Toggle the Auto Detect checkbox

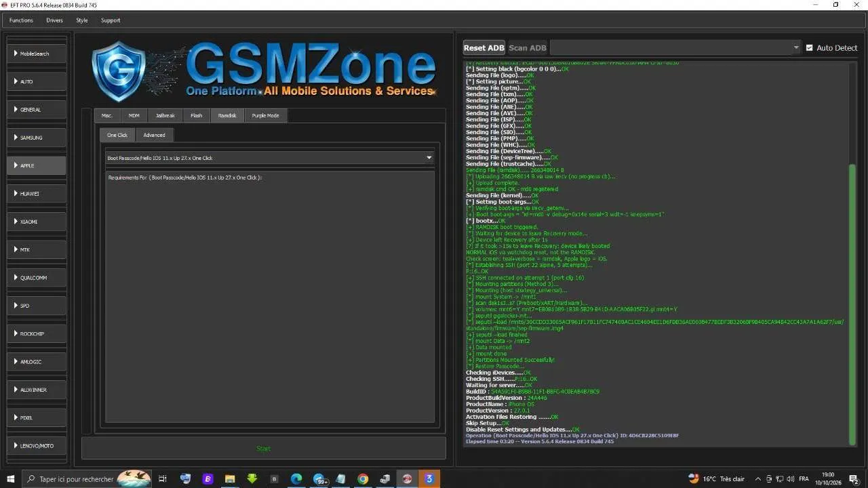831,48
